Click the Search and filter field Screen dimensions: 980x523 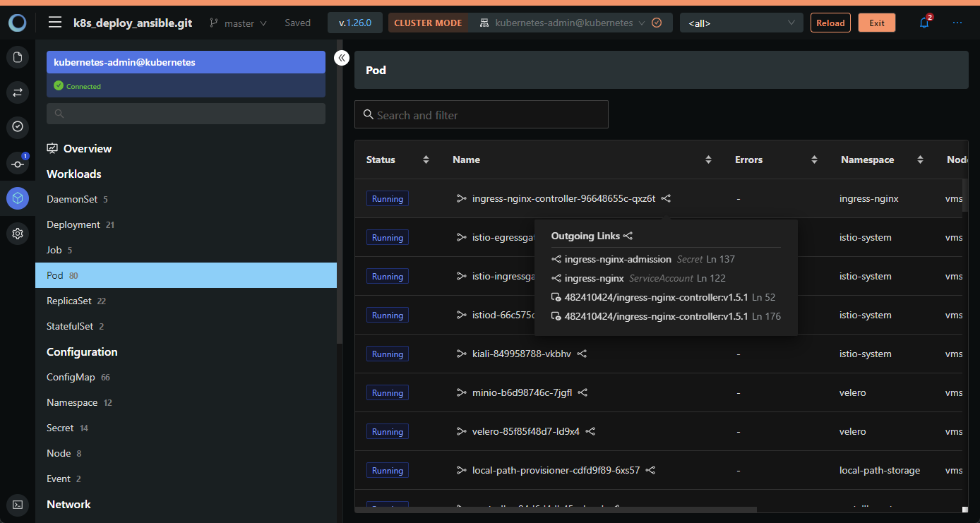click(482, 114)
